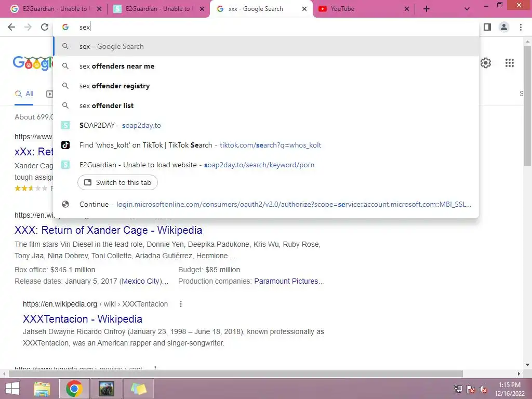The width and height of the screenshot is (532, 399).
Task: Click horizontal scrollbar right arrow
Action: click(x=519, y=374)
